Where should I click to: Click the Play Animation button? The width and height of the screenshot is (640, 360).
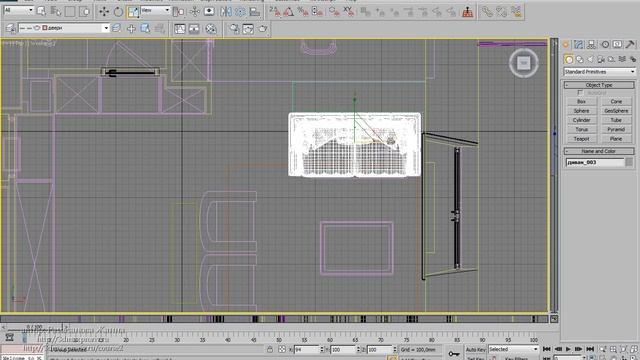click(x=568, y=349)
